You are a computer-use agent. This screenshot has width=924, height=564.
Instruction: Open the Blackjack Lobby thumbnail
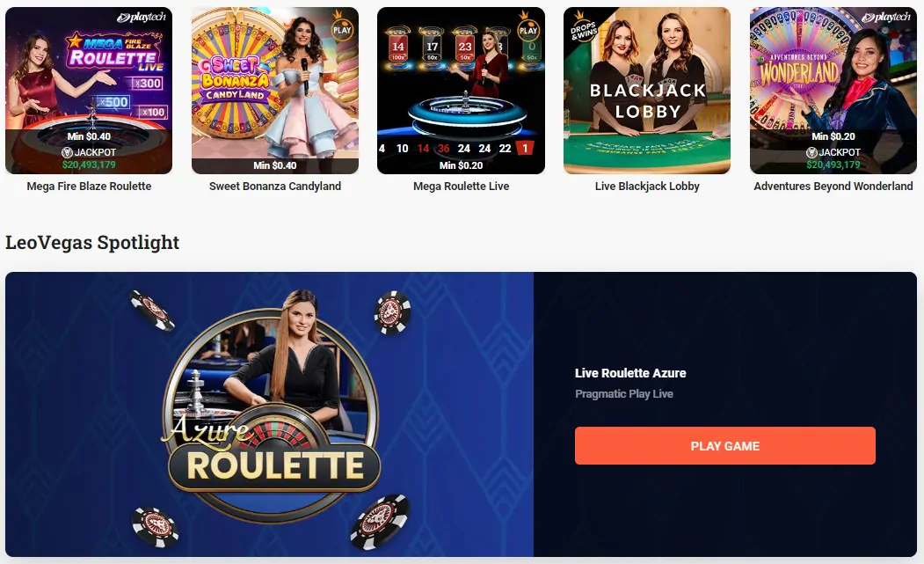(x=647, y=91)
